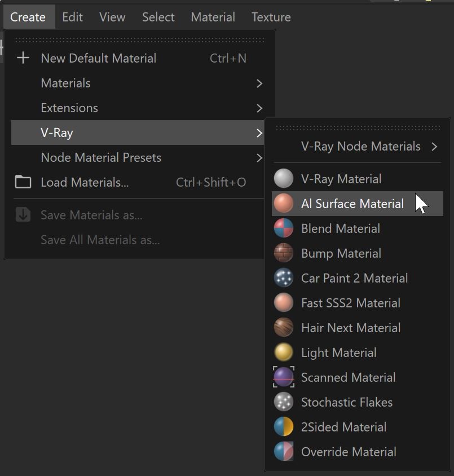The width and height of the screenshot is (454, 476).
Task: Create a Bump Material
Action: [x=358, y=253]
